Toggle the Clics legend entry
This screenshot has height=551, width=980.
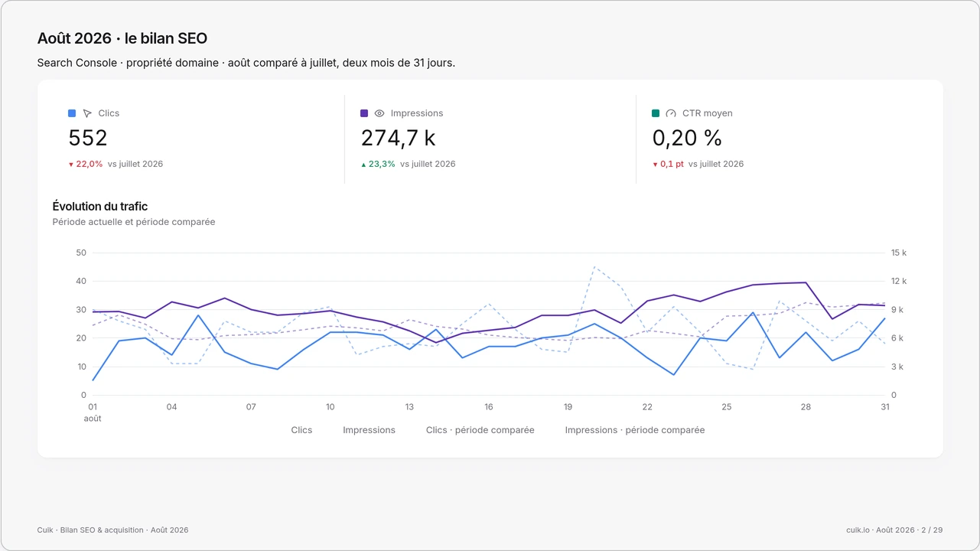pyautogui.click(x=301, y=430)
